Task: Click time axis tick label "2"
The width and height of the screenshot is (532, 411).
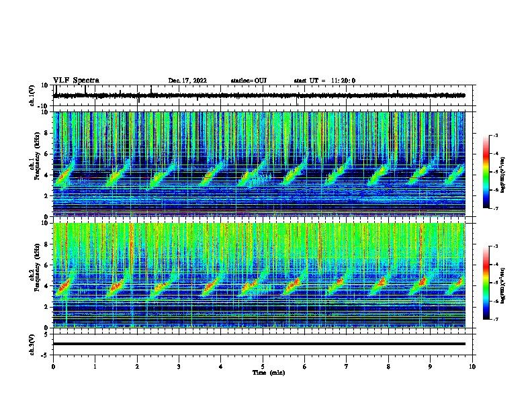Action: (137, 367)
